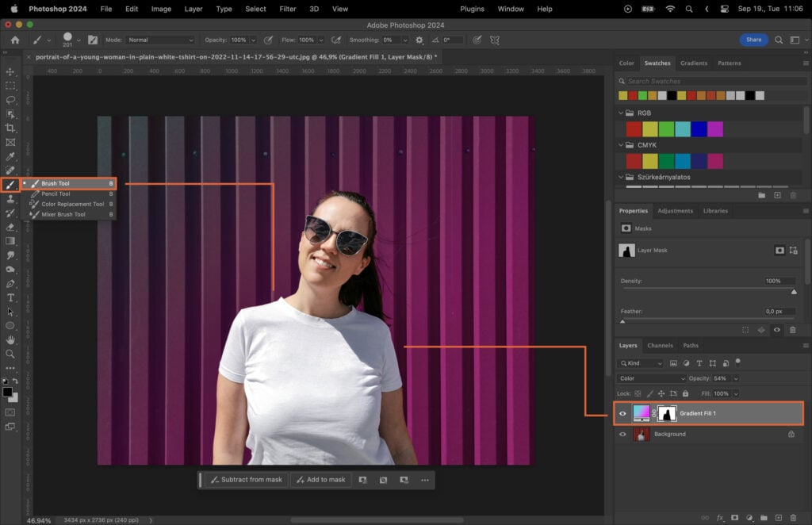Screen dimensions: 812x525
Task: Click the Add to mask button
Action: click(320, 480)
